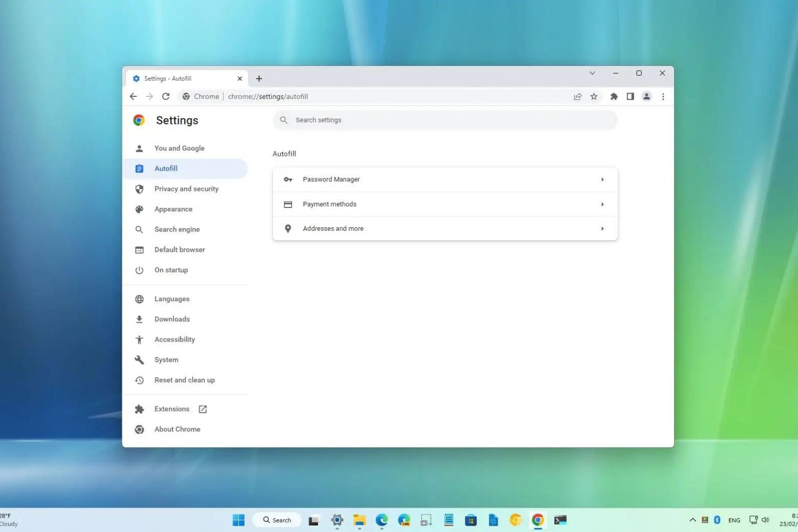Open the tab search dropdown chevron

tap(592, 73)
